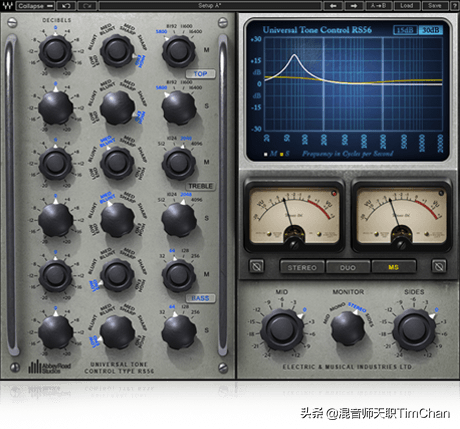Switch the processing mode to DUO
This screenshot has height=429, width=460.
click(x=348, y=267)
